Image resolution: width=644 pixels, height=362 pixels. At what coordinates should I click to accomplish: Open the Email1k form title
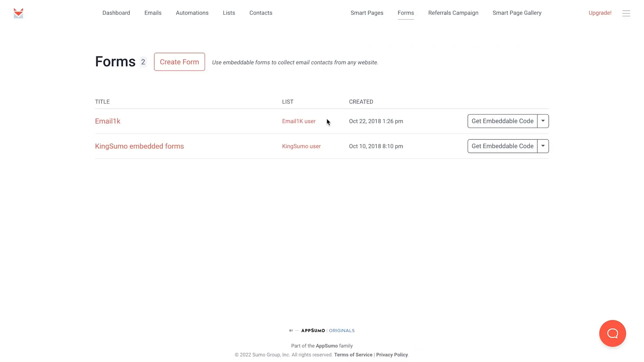click(x=108, y=121)
